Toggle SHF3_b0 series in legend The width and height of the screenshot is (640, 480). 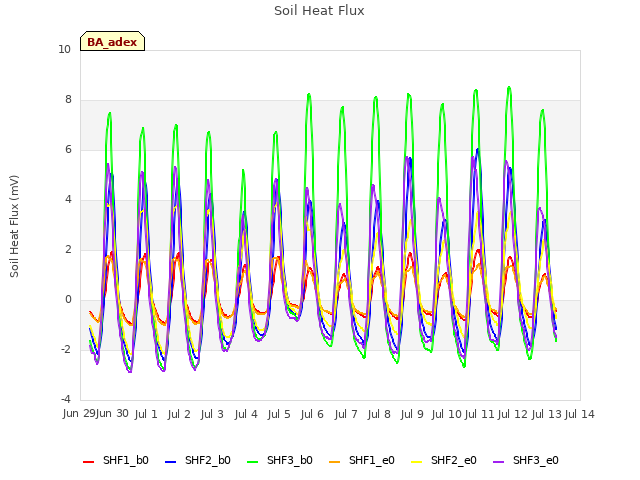tap(280, 460)
